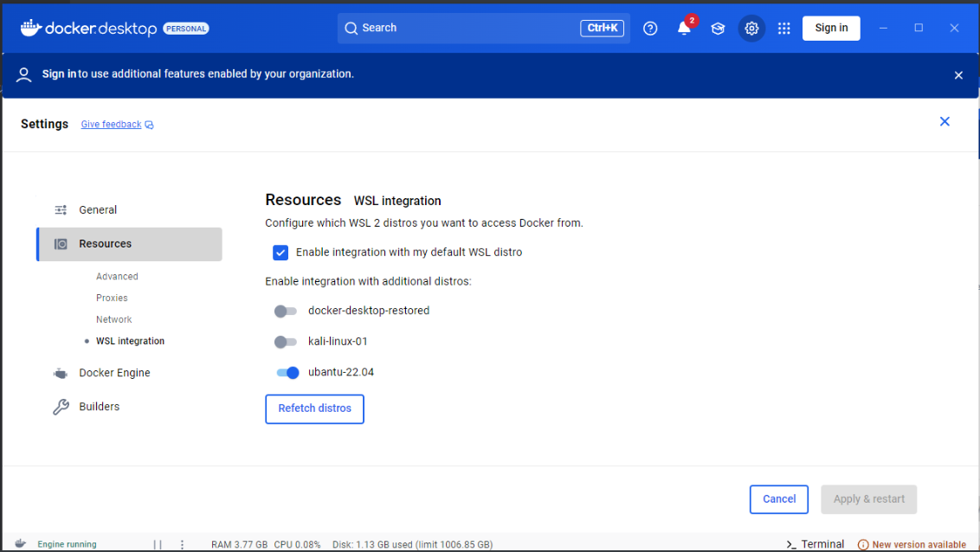Minimize the Docker Desktop window
The image size is (980, 552).
[883, 28]
